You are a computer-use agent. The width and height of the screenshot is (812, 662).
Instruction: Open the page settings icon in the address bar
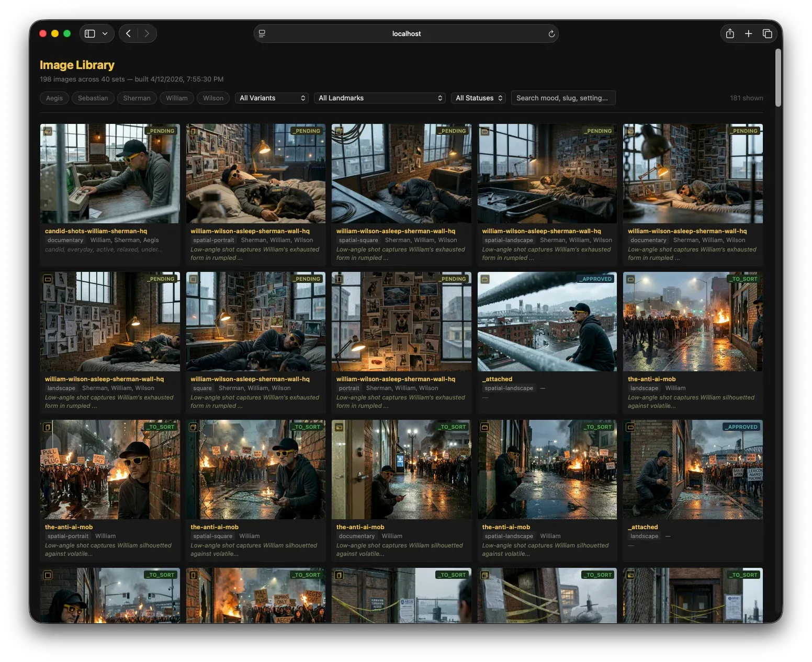pos(262,33)
